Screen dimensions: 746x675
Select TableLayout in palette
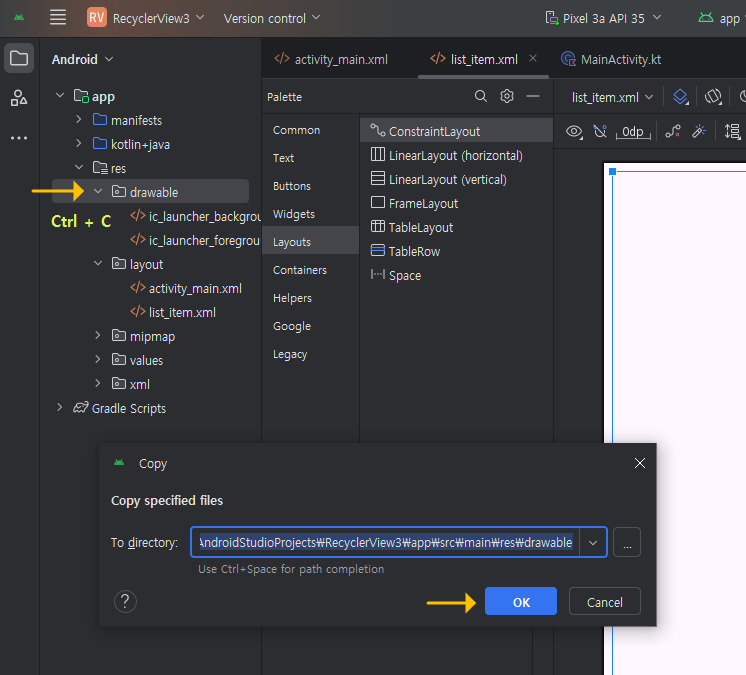pos(456,227)
